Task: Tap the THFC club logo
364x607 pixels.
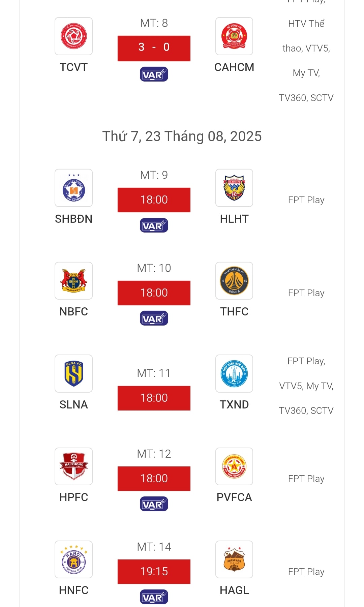Action: coord(234,281)
